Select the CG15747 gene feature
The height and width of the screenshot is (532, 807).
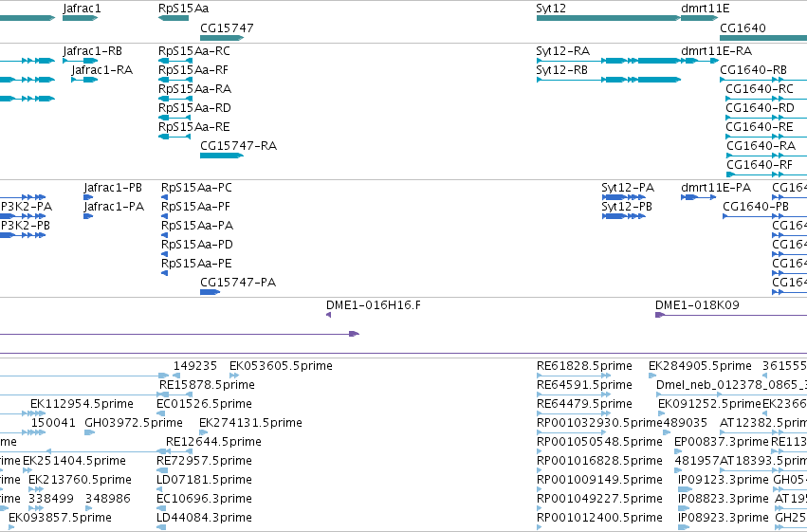click(x=222, y=38)
